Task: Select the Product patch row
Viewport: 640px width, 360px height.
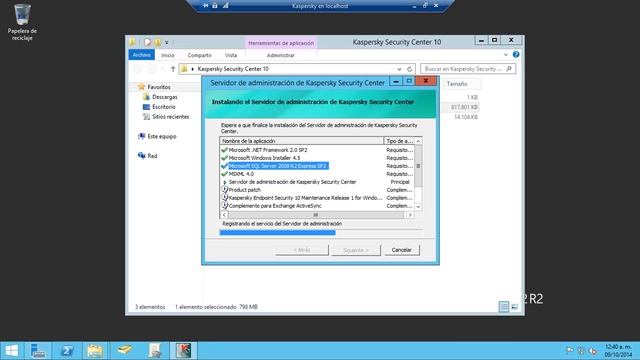Action: (317, 190)
